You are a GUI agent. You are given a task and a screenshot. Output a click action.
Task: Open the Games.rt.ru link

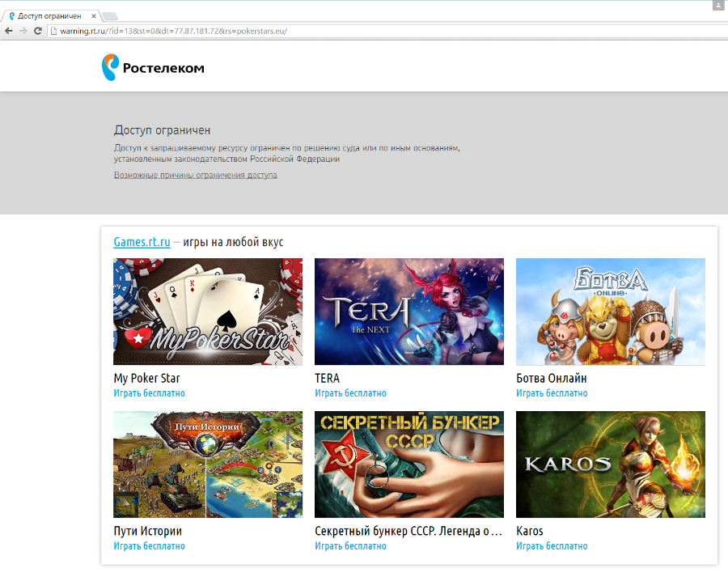[x=142, y=242]
